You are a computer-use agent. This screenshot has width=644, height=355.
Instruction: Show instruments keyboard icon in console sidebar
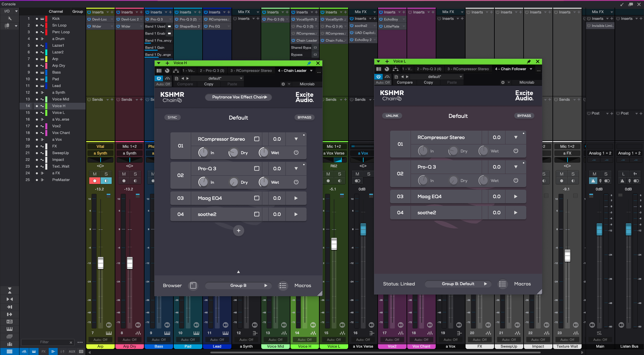(10, 329)
